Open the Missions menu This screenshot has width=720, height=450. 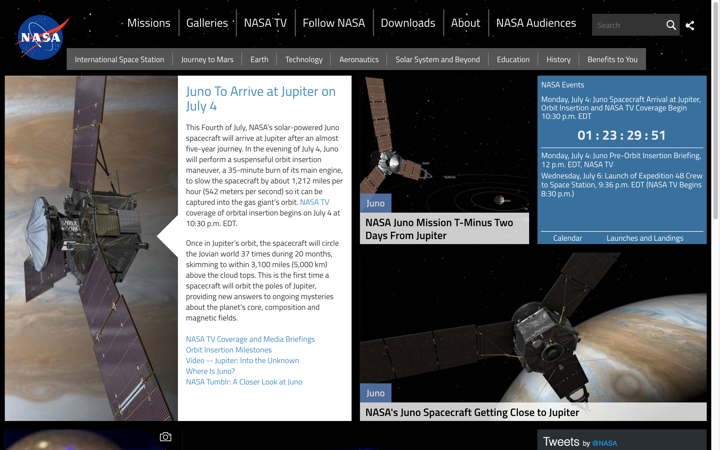tap(148, 23)
